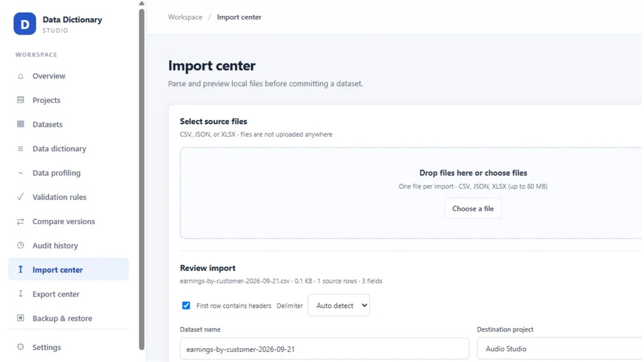This screenshot has height=362, width=644.
Task: Click the Compare versions arrows icon
Action: pyautogui.click(x=20, y=221)
